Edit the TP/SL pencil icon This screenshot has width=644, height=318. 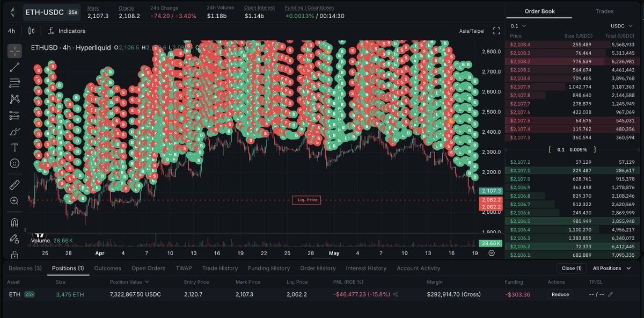pyautogui.click(x=610, y=294)
